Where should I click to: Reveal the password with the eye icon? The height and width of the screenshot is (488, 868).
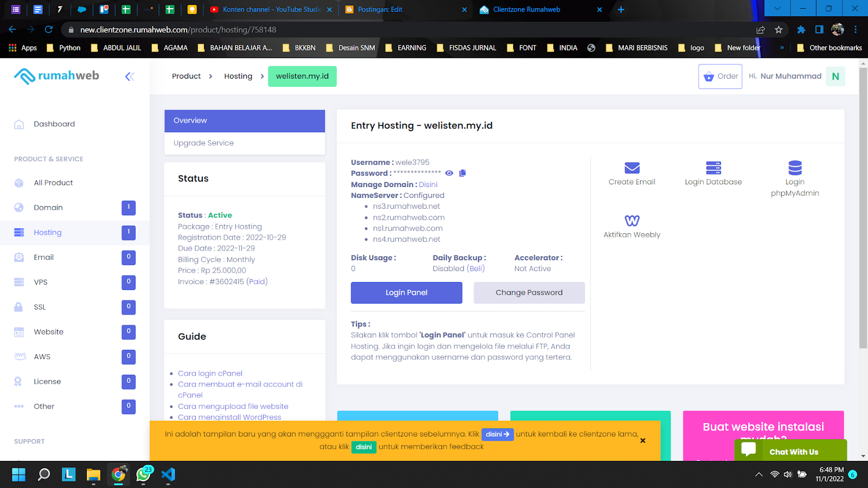(449, 173)
